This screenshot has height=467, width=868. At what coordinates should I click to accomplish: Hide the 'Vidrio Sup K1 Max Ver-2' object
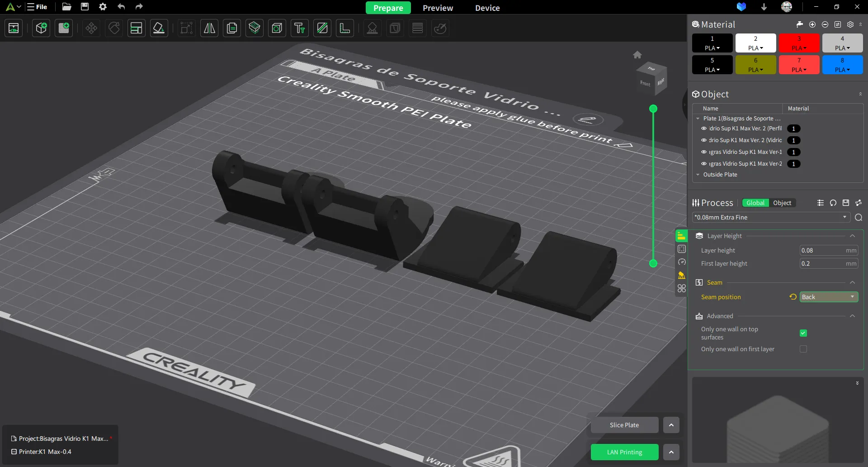click(x=704, y=164)
